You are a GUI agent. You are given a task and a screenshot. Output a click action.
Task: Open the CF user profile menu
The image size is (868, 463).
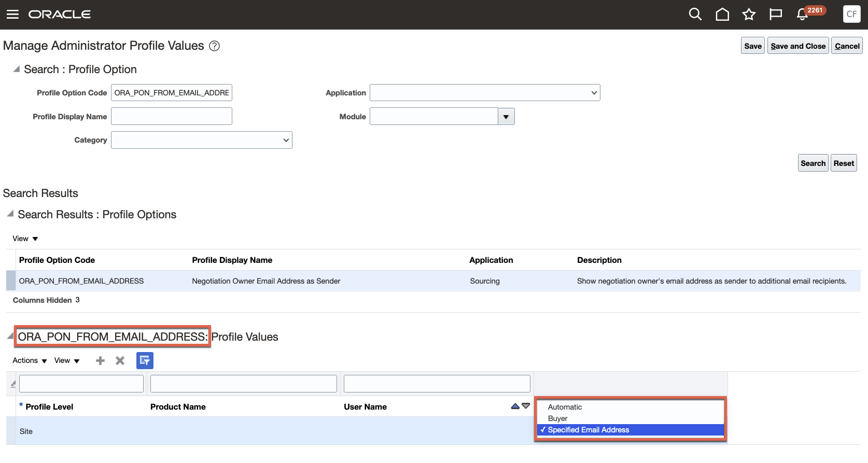tap(852, 14)
